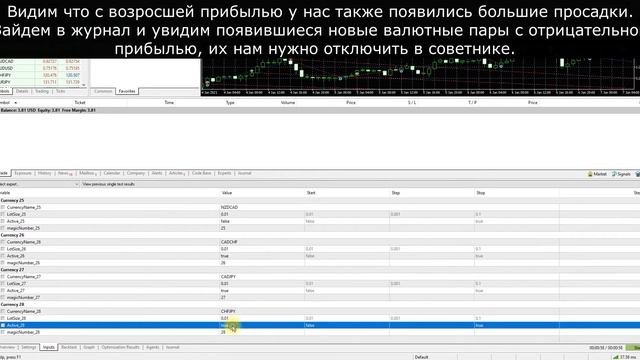Open the Navigator Common tab
The image size is (640, 360).
point(103,91)
